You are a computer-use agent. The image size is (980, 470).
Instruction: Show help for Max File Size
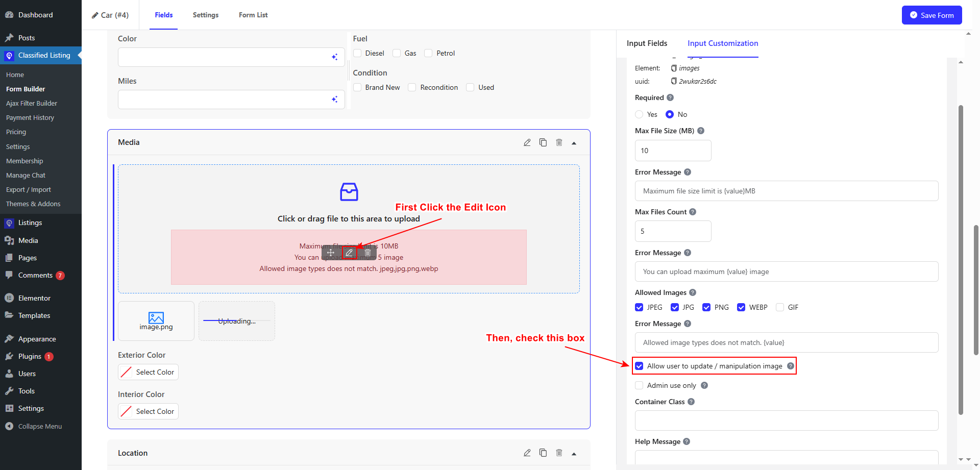[701, 131]
